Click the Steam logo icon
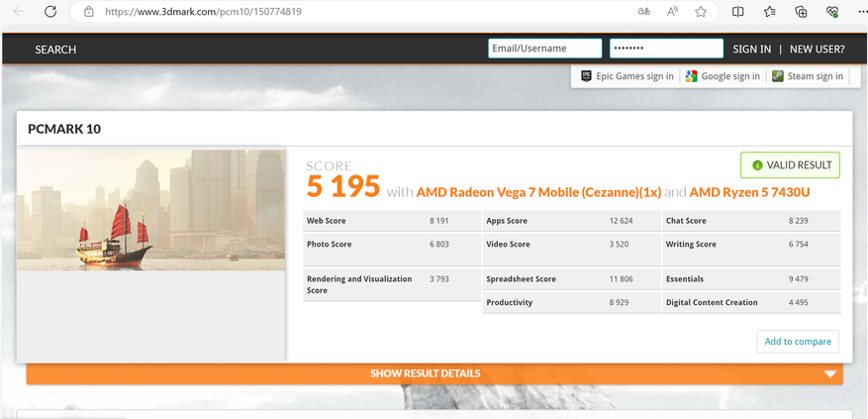Screen dimensions: 868x419 778,76
